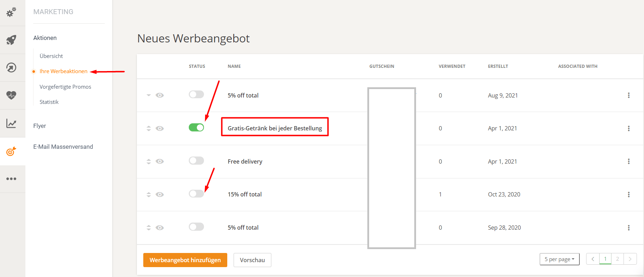Open options menu for Gratis-Getränk promo row

coord(628,128)
